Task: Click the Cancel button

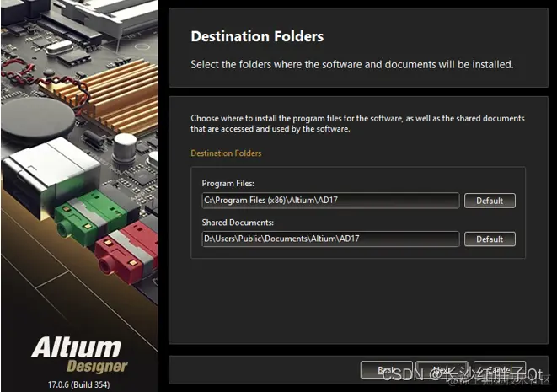Action: (x=499, y=370)
